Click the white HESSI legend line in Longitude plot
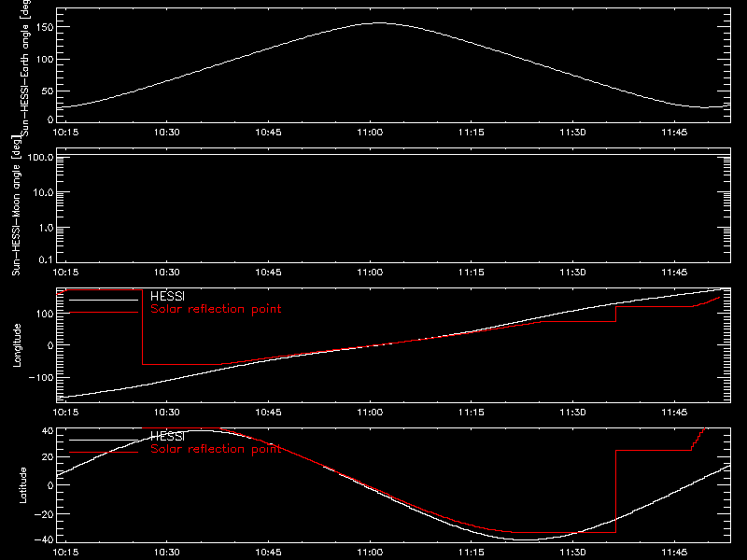747x560 pixels. click(104, 300)
